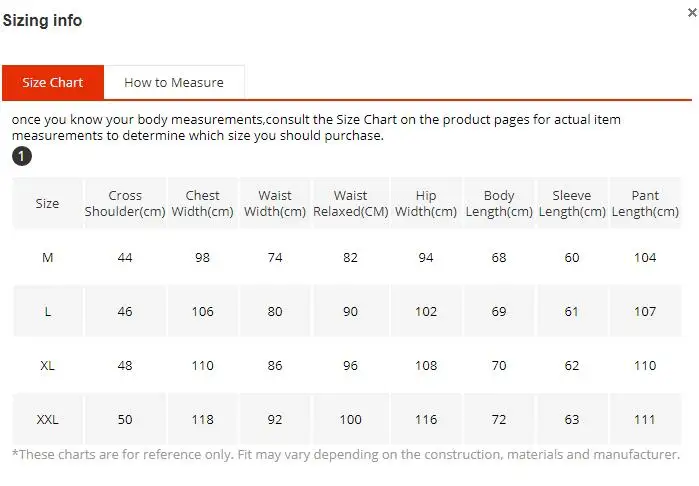Click the Hip Width(cm) column header

[426, 203]
